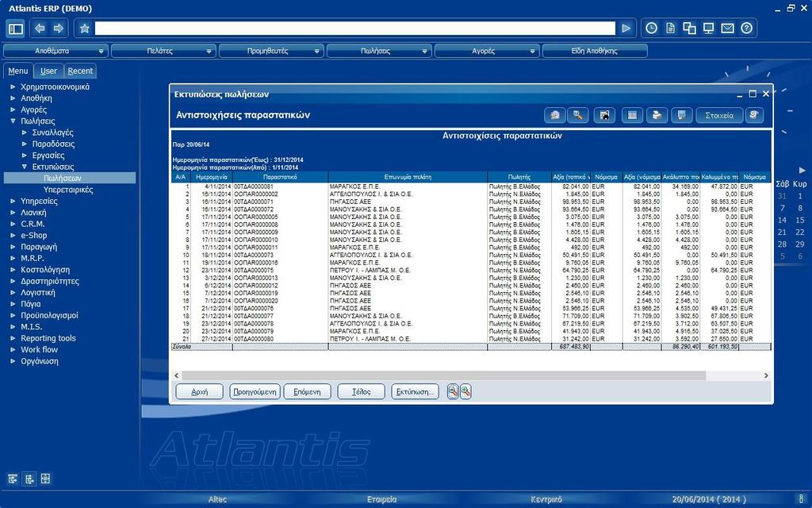Switch to the User tab
812x508 pixels.
[48, 71]
